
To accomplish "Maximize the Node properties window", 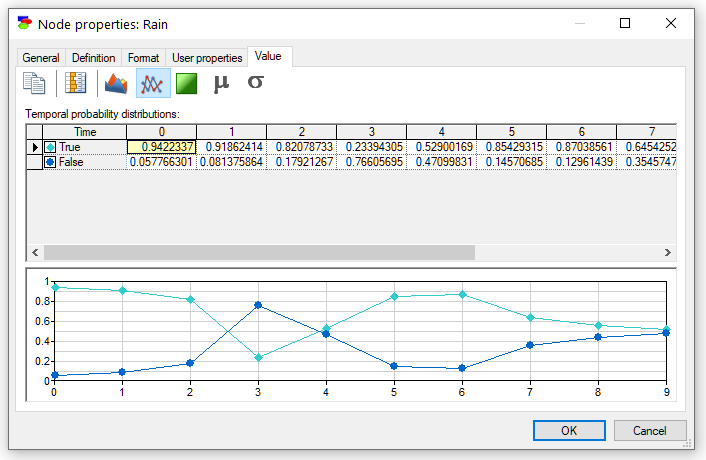I will [x=625, y=23].
